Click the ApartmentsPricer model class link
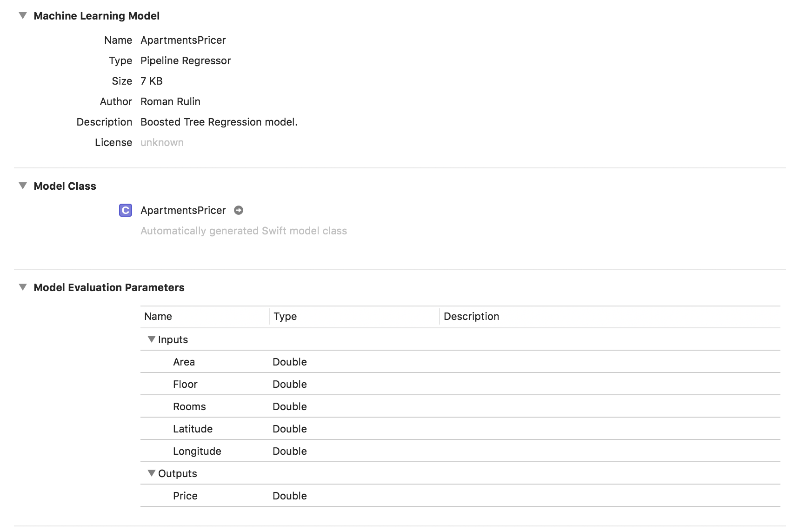Screen dimensions: 786x532 (x=183, y=211)
